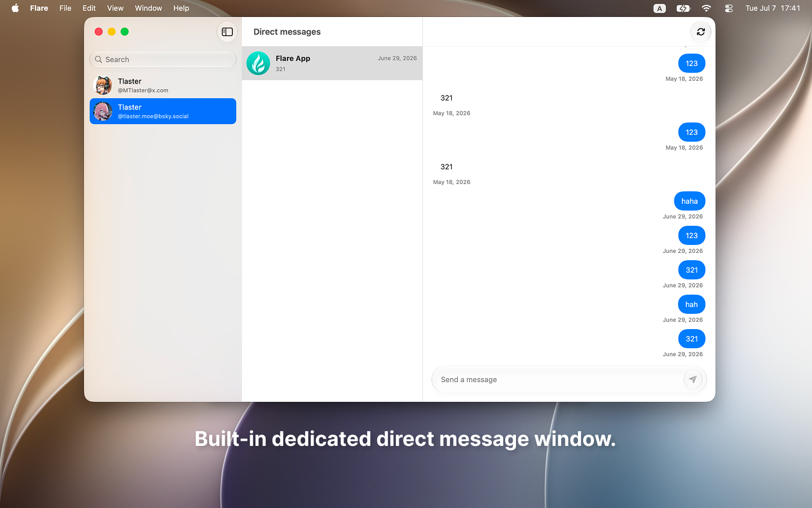Open the Flare menu
Viewport: 812px width, 508px height.
tap(39, 8)
